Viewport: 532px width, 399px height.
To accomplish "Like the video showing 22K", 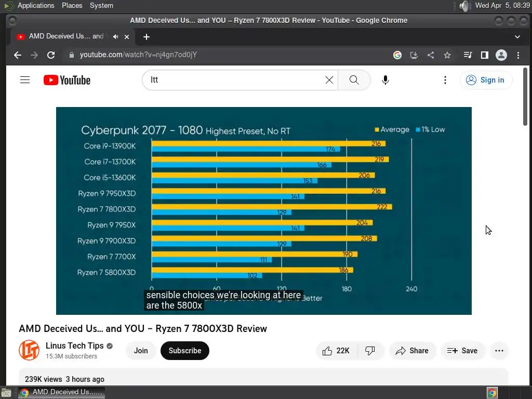I will pyautogui.click(x=336, y=351).
